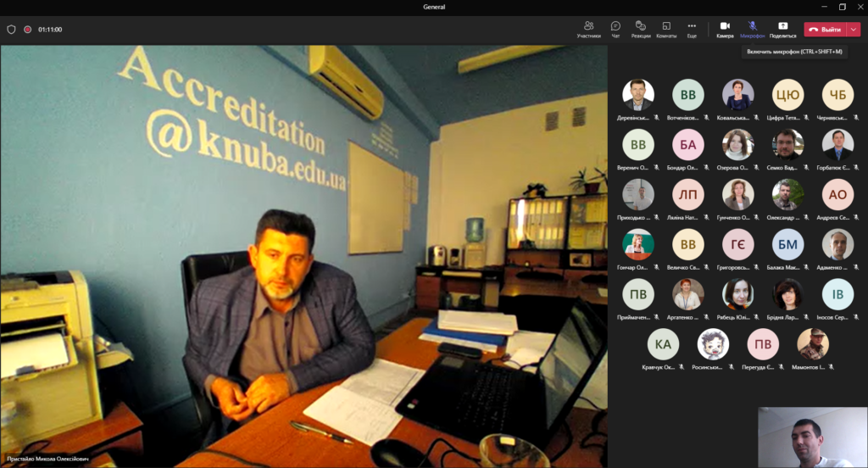Click muted mic icon beside Кравчук Ок...
The image size is (868, 468).
[682, 366]
